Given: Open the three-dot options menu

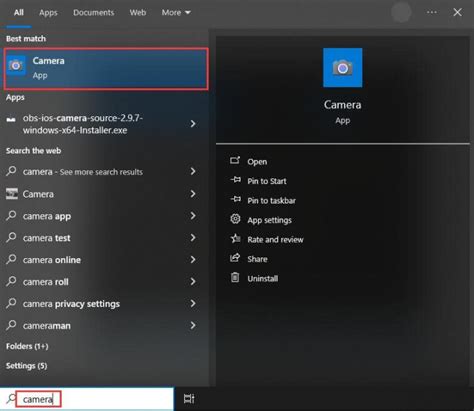Looking at the screenshot, I should coord(432,12).
